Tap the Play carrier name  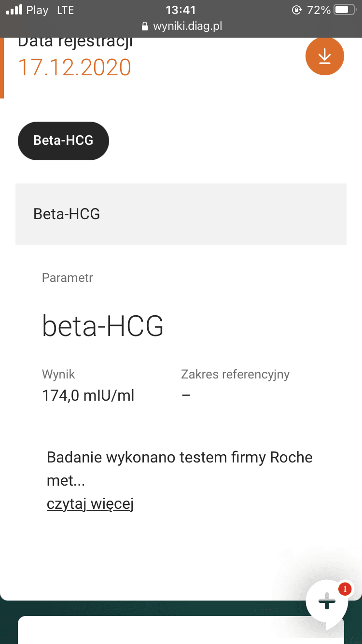point(37,10)
